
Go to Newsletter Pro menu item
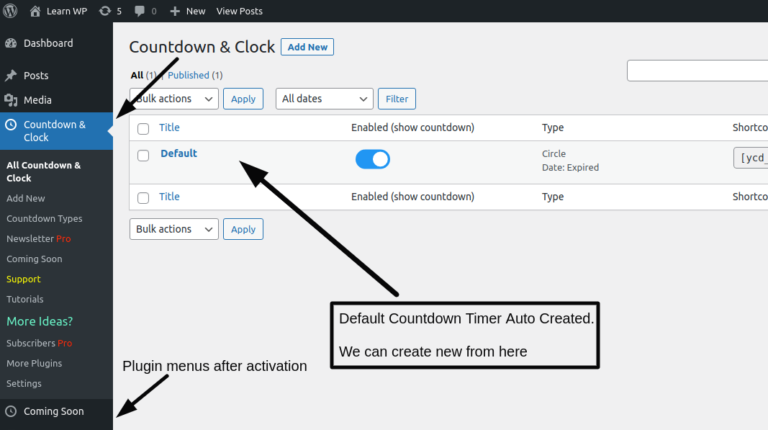(38, 239)
